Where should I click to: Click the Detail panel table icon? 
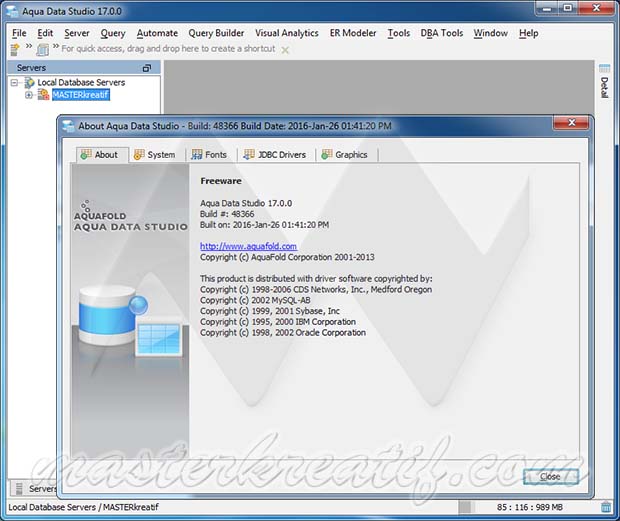[x=604, y=68]
